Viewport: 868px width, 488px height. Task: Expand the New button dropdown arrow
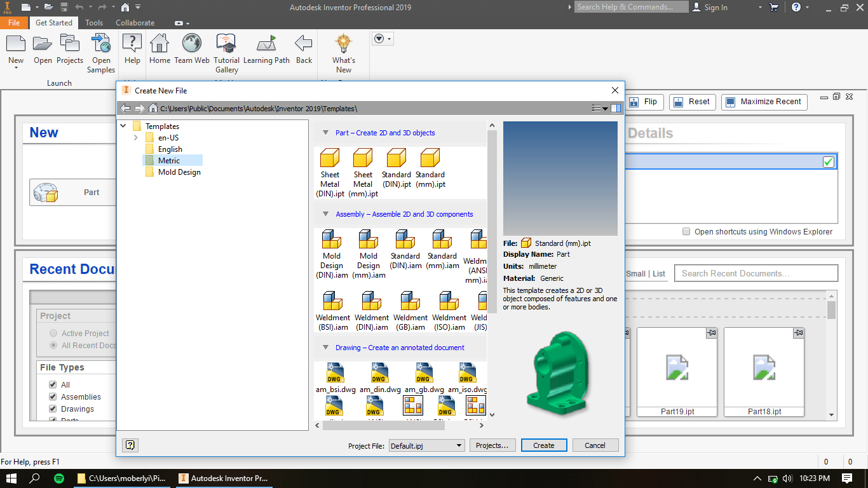click(x=16, y=69)
